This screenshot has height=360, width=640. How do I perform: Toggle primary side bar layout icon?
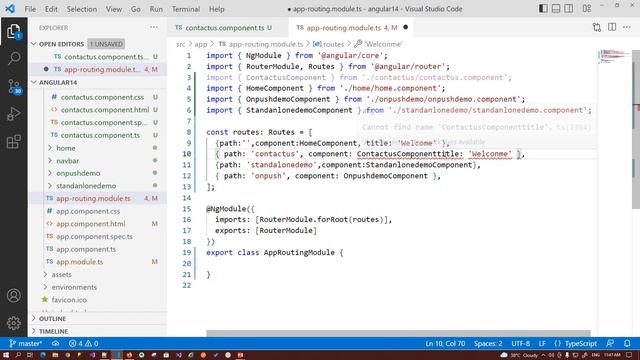point(543,9)
